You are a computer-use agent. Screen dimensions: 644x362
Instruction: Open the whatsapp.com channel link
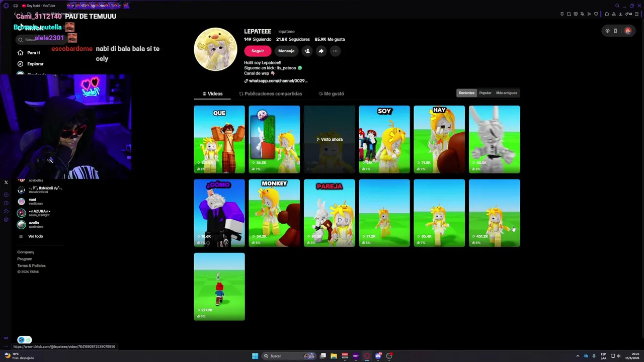click(276, 81)
